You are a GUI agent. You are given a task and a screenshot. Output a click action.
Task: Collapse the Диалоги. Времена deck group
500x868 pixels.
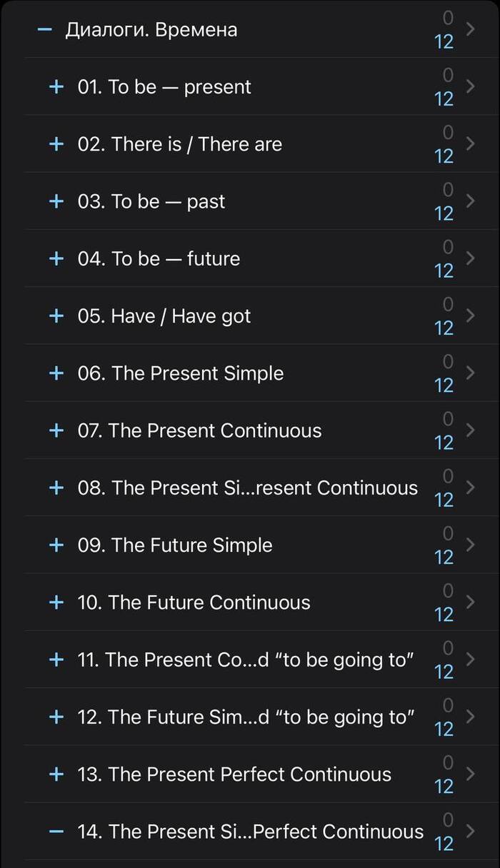point(45,29)
